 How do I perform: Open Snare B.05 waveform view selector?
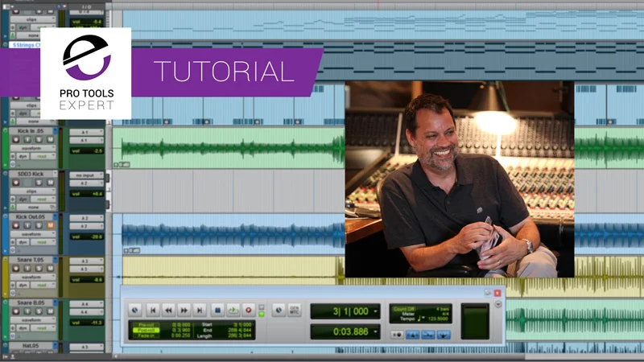(x=33, y=319)
